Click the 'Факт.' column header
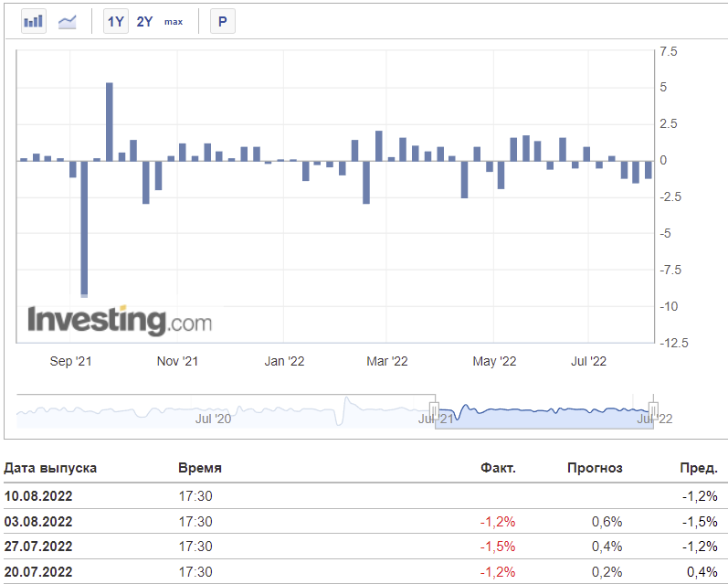This screenshot has height=584, width=728. (x=498, y=468)
